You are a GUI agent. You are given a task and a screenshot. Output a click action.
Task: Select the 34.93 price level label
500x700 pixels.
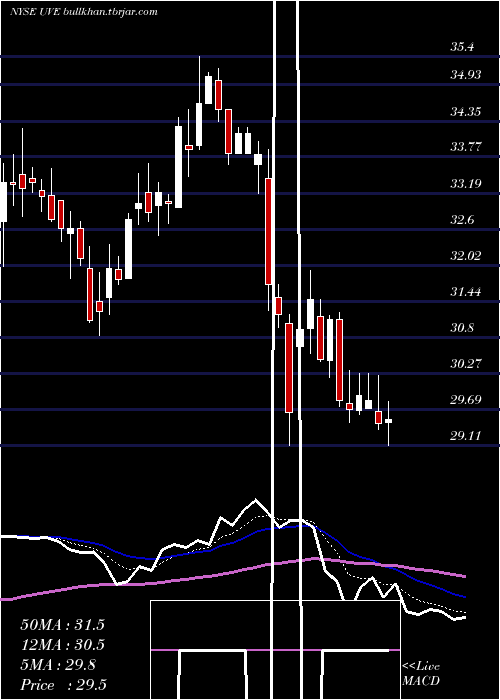coord(466,75)
